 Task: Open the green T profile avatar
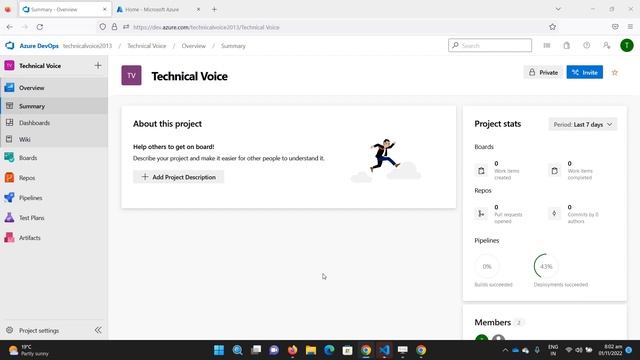pos(627,45)
